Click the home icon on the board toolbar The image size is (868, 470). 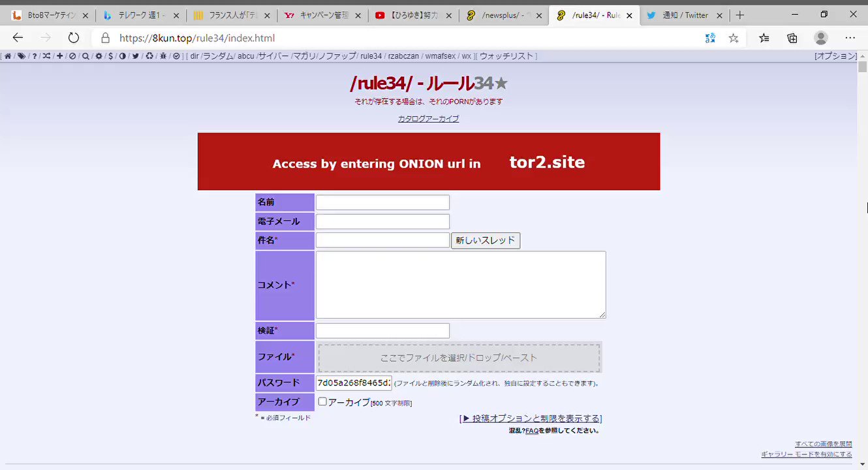point(8,56)
